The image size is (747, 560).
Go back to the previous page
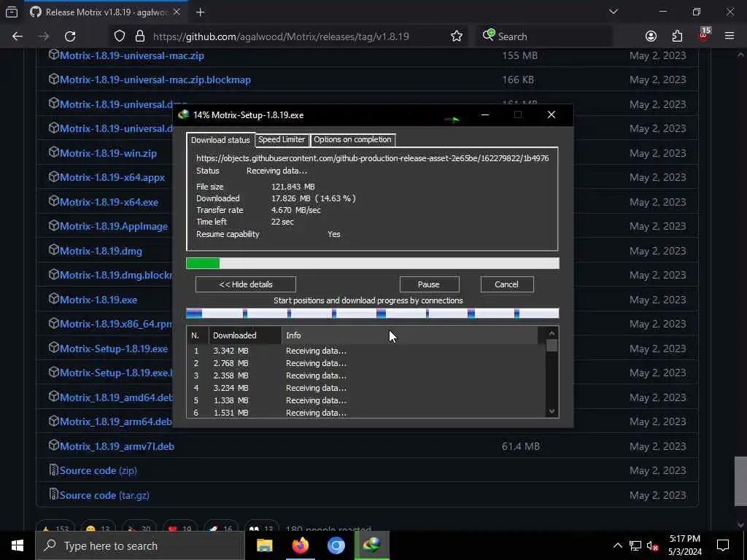[18, 36]
